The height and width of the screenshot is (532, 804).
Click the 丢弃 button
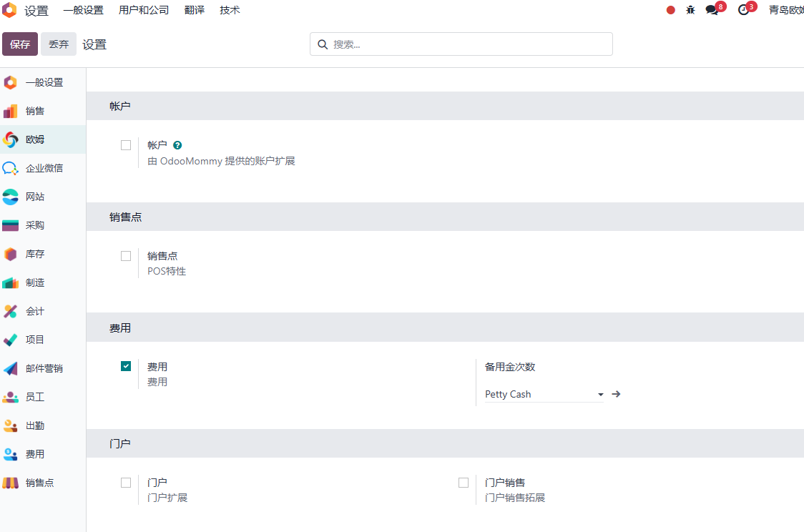click(x=59, y=44)
